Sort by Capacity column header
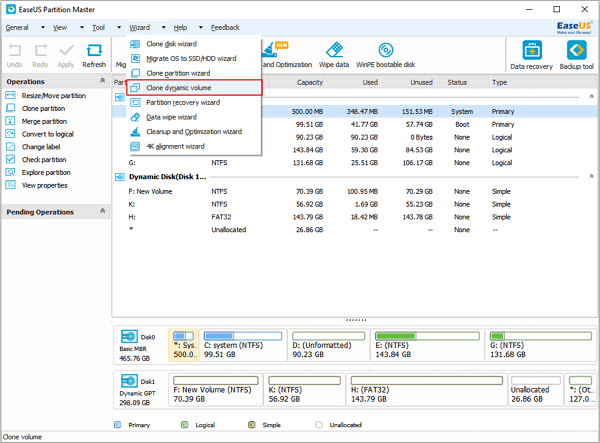Screen dimensions: 600x443 pos(298,82)
